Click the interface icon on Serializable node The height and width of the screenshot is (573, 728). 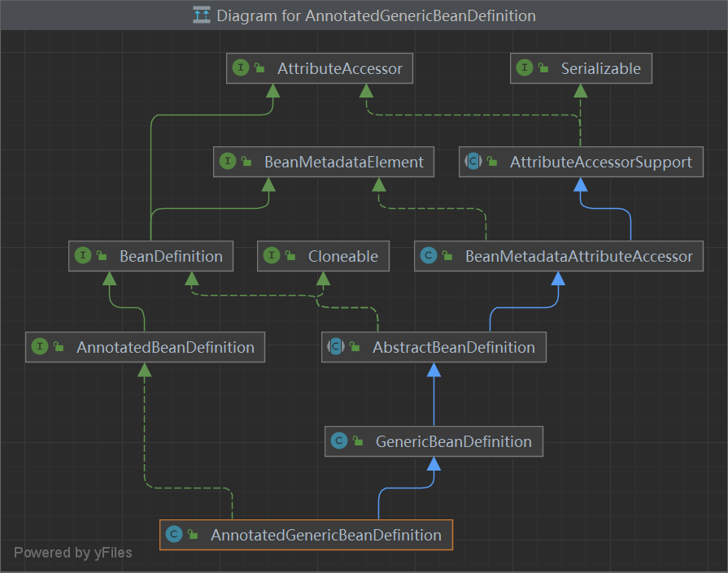coord(525,67)
